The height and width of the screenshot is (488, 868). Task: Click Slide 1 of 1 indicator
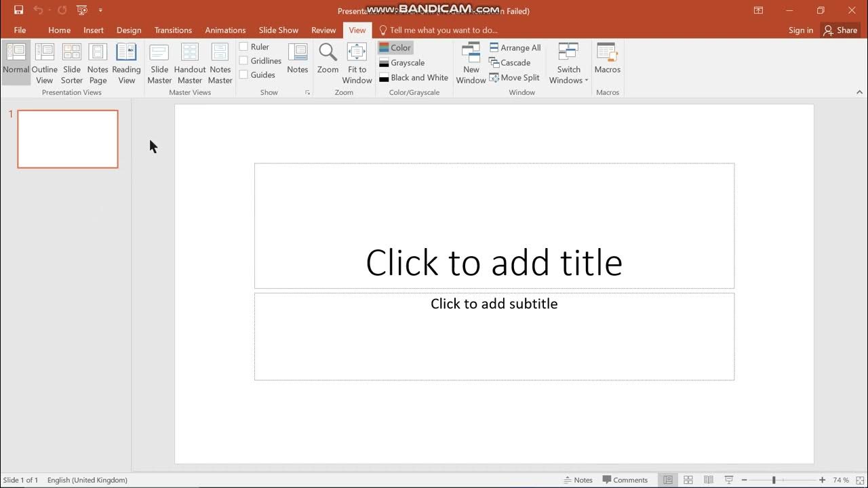(20, 480)
